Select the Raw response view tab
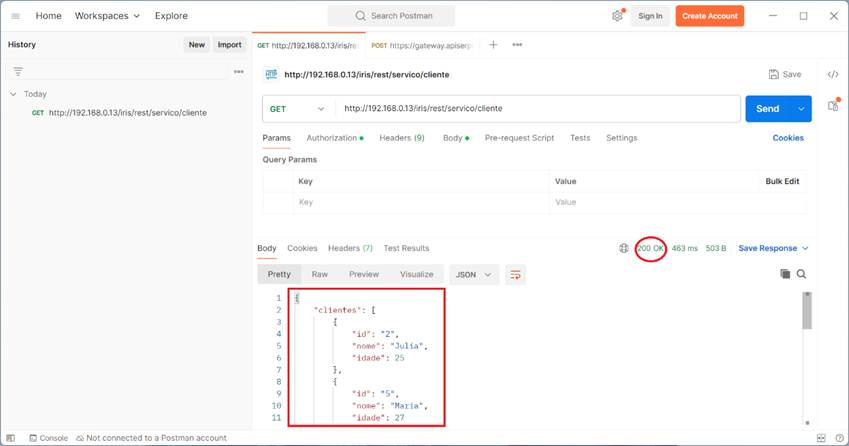The height and width of the screenshot is (446, 849). [x=319, y=274]
